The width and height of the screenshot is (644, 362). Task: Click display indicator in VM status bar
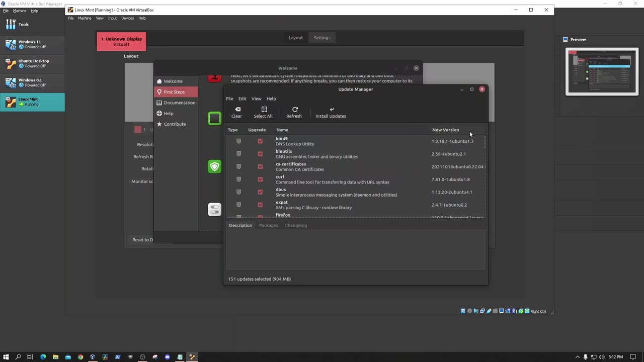click(x=502, y=311)
